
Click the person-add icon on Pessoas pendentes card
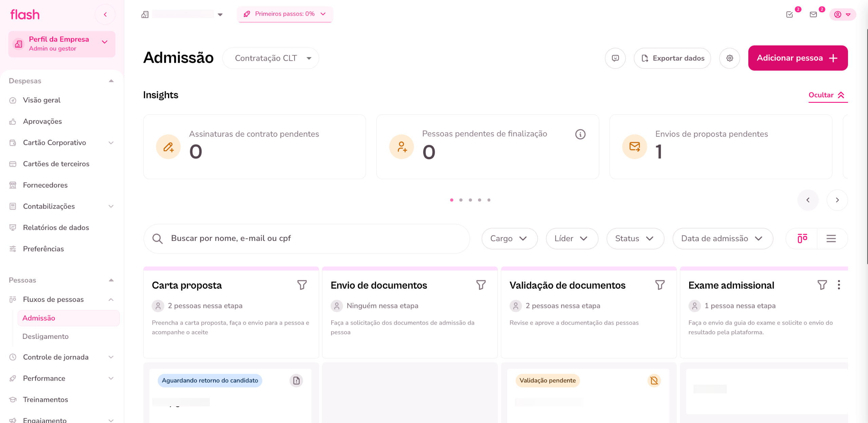[401, 147]
